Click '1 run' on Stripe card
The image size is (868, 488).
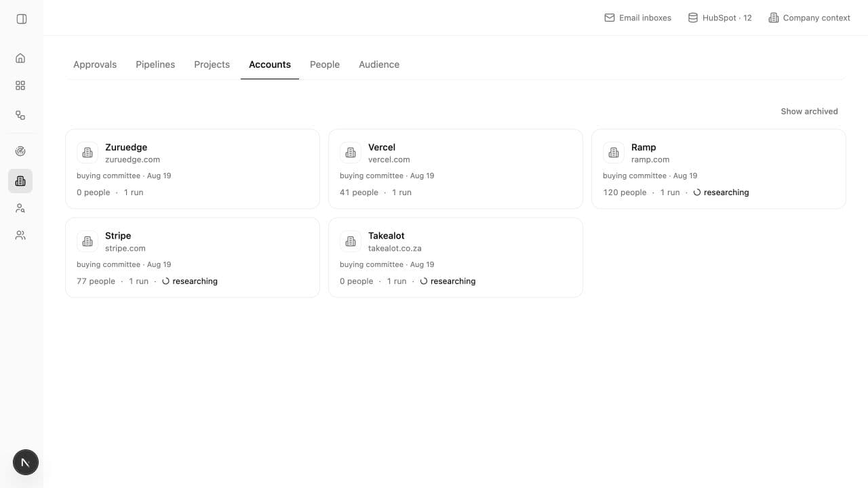tap(139, 281)
